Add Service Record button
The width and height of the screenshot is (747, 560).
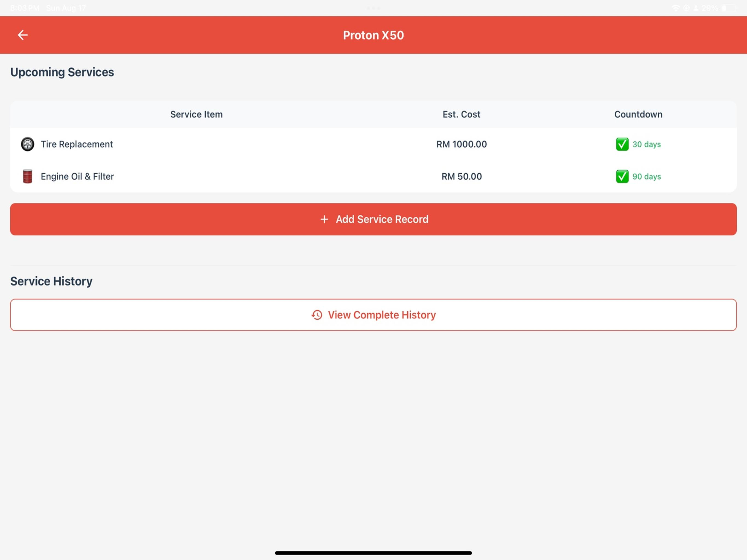coord(373,219)
